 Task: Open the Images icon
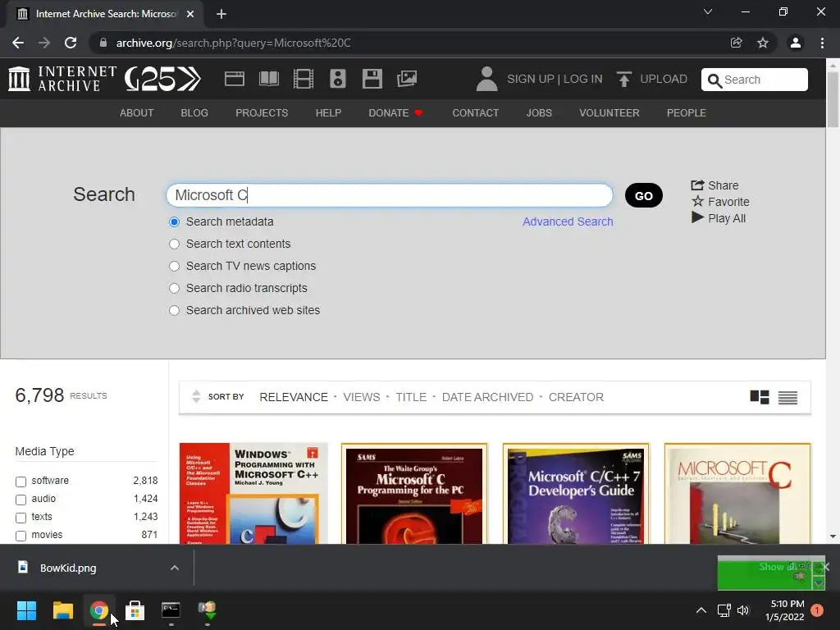pyautogui.click(x=407, y=79)
